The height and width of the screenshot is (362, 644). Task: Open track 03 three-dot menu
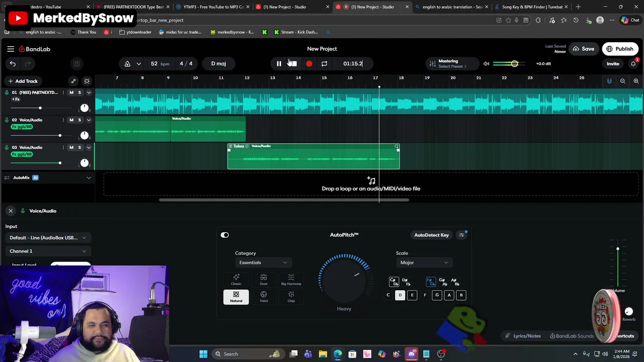(63, 147)
